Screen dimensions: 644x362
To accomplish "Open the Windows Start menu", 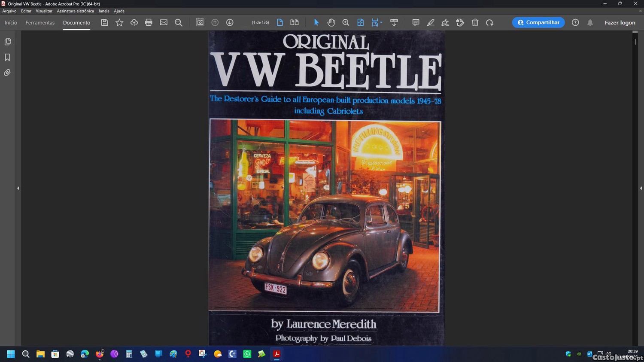I will (11, 354).
